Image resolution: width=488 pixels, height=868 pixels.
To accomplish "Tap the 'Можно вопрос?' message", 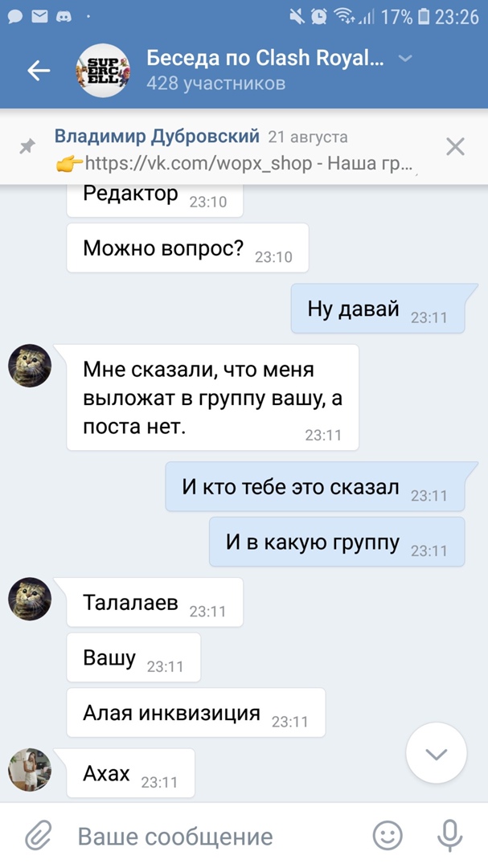I will pos(187,248).
